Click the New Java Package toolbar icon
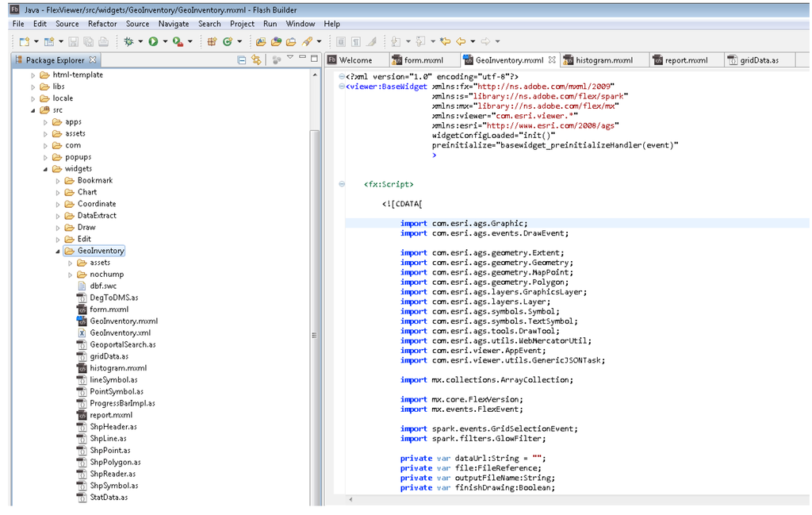 [213, 41]
